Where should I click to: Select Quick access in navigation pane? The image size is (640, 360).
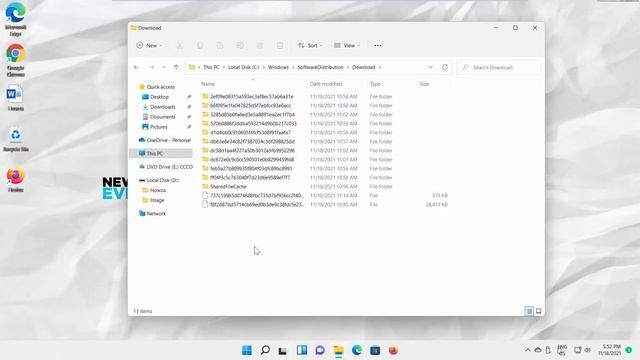[x=160, y=87]
